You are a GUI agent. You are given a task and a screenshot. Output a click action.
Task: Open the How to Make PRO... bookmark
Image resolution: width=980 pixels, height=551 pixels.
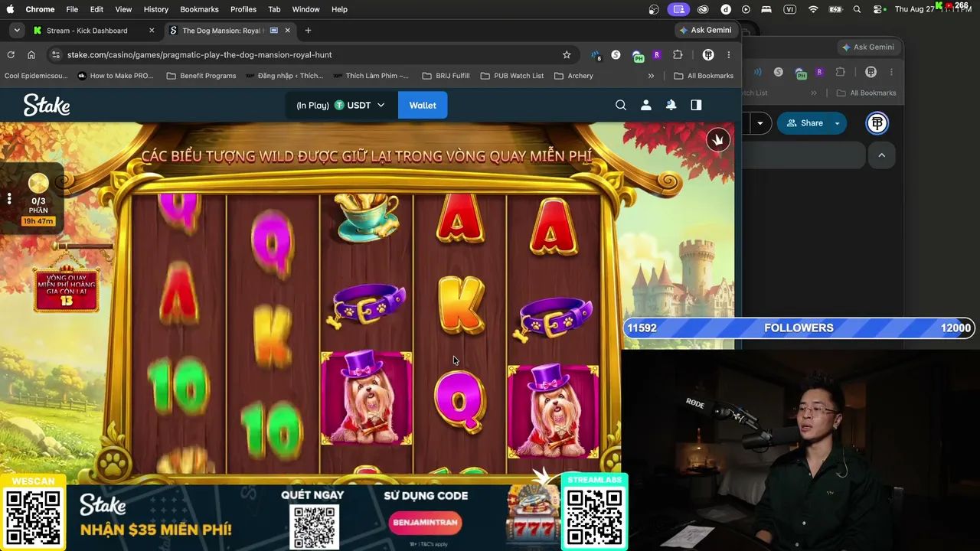[116, 76]
